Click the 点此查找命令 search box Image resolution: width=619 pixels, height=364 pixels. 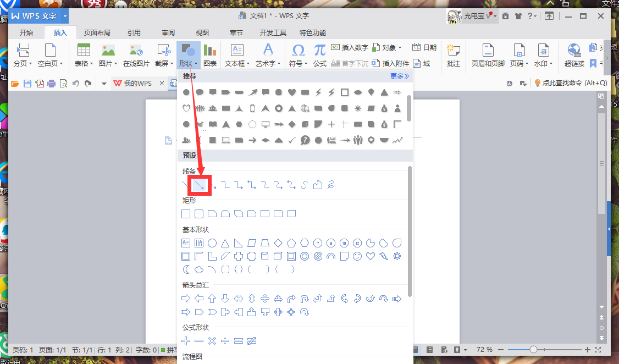coord(571,83)
